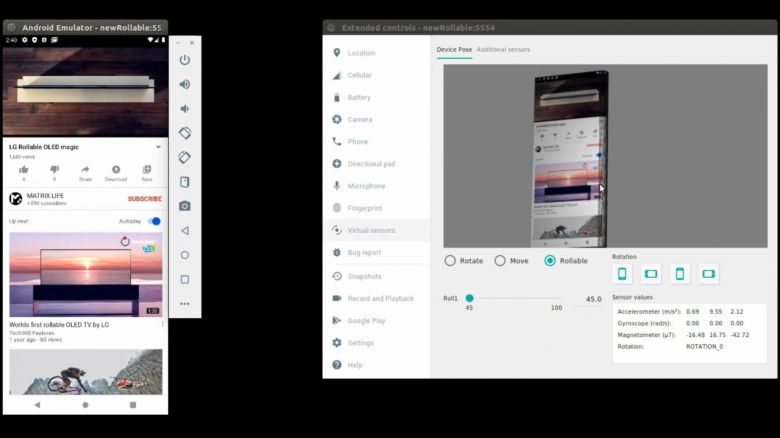Expand the video description arrow beside title
This screenshot has height=438, width=780.
click(x=158, y=147)
